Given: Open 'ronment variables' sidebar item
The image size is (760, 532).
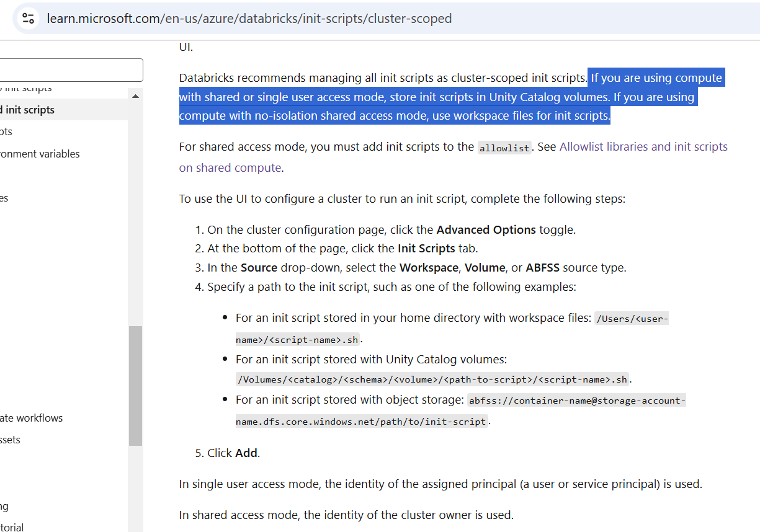Looking at the screenshot, I should click(40, 154).
